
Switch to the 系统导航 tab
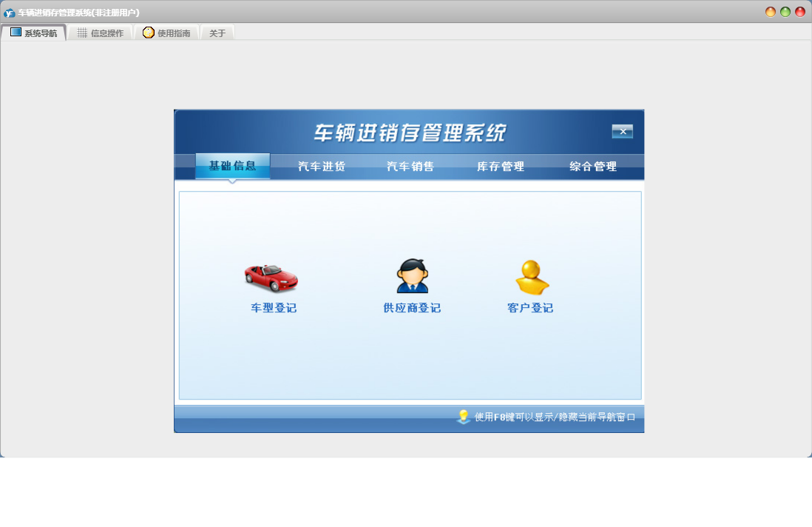(x=33, y=33)
